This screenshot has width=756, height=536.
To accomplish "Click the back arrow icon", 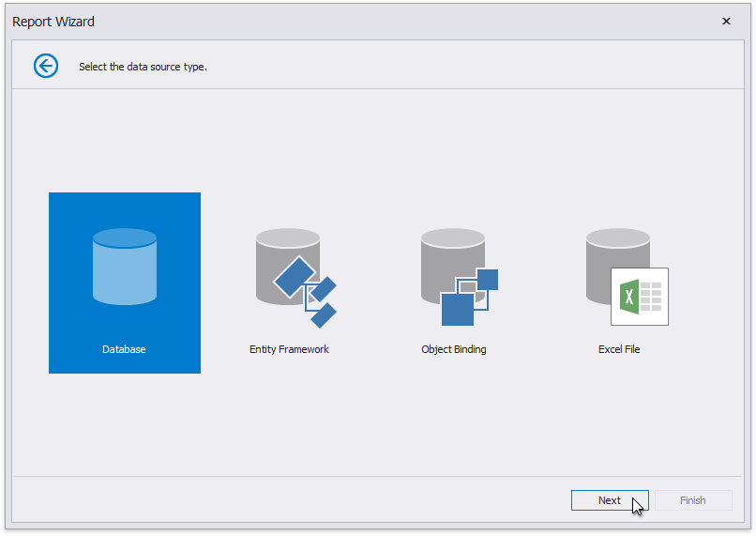I will (x=46, y=66).
